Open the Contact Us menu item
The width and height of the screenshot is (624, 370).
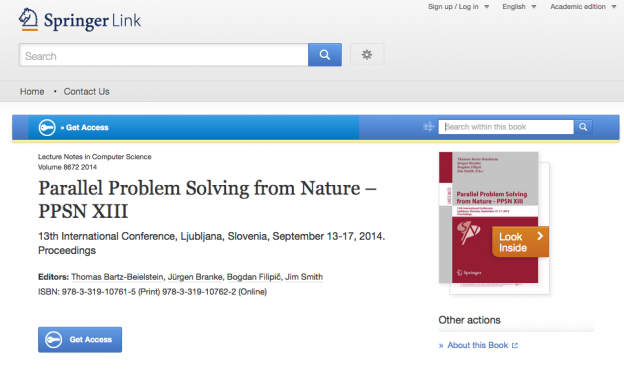coord(86,92)
